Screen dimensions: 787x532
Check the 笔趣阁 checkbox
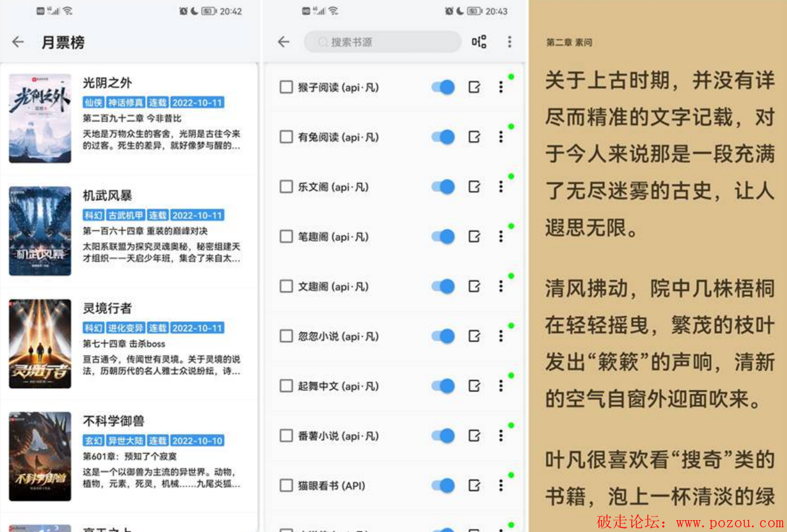tap(286, 236)
